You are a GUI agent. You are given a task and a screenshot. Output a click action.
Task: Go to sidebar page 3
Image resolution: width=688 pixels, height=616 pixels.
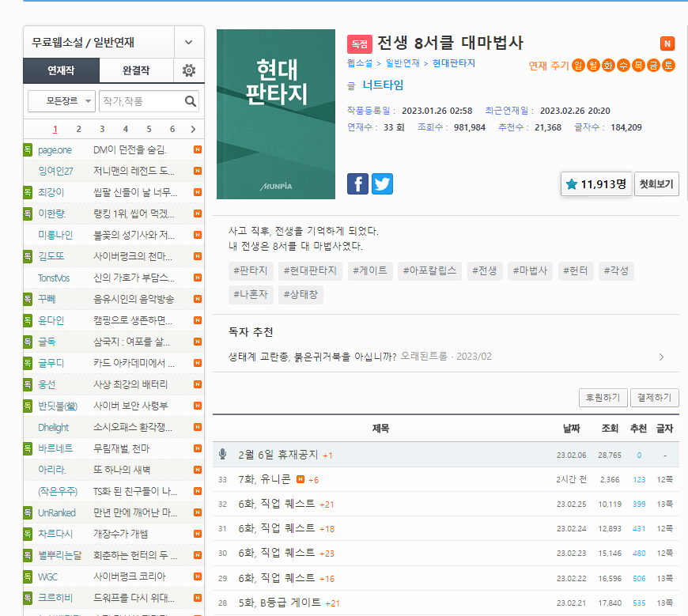[102, 129]
